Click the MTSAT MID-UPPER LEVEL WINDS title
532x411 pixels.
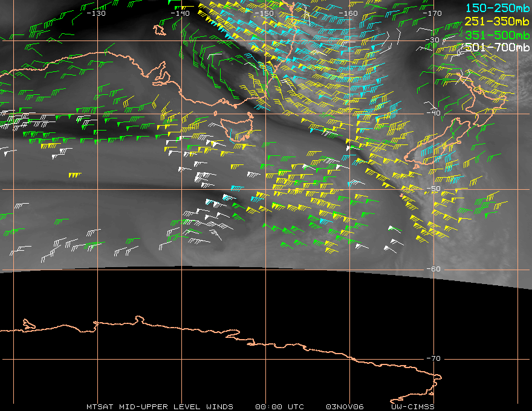click(160, 407)
